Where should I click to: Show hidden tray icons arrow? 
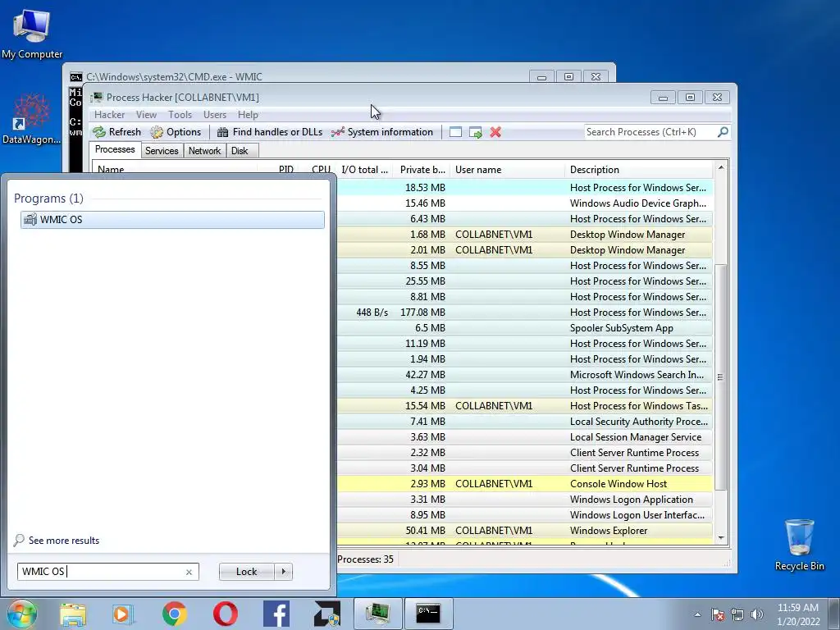pos(697,614)
